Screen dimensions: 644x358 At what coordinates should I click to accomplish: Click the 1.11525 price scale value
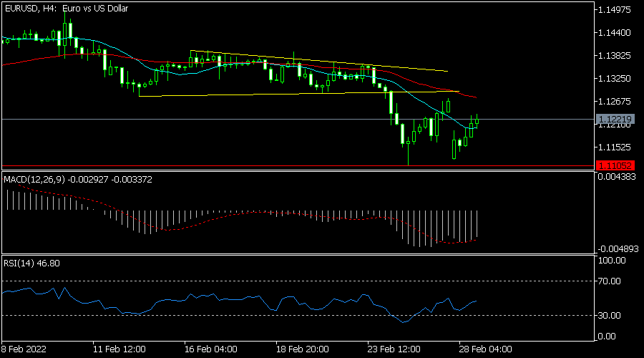[x=615, y=147]
